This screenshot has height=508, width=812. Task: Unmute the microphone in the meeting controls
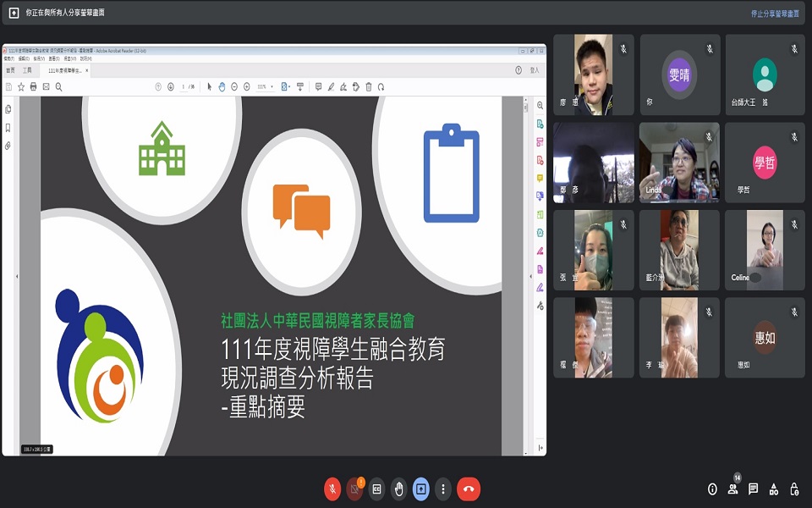tap(332, 489)
